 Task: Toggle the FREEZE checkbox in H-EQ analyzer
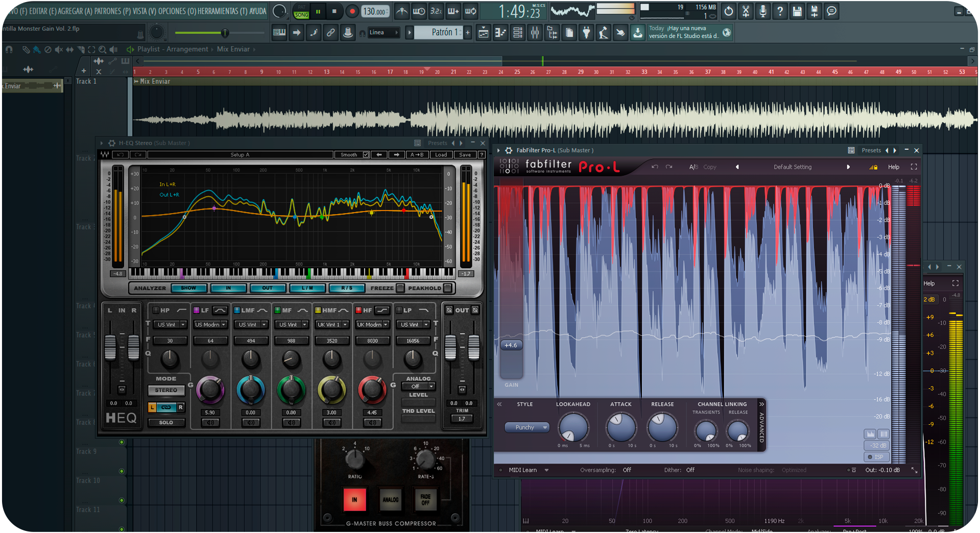click(x=400, y=288)
